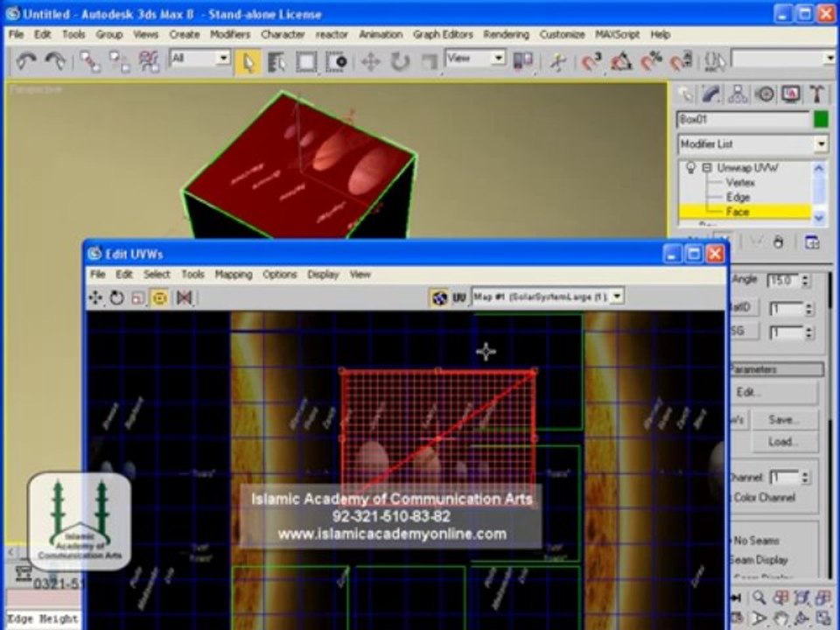Screen dimensions: 840x630
Task: Select Edge sub-object level
Action: pos(738,197)
